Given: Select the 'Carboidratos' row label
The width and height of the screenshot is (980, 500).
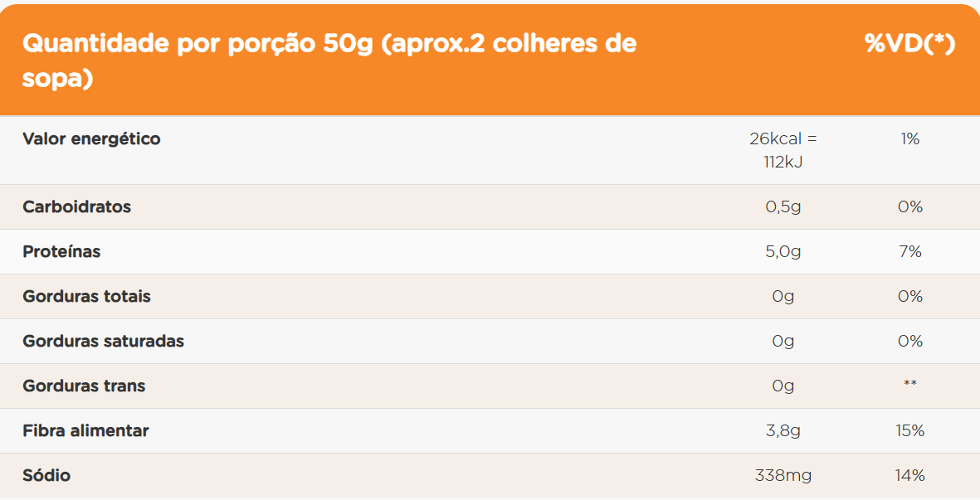Looking at the screenshot, I should point(77,206).
